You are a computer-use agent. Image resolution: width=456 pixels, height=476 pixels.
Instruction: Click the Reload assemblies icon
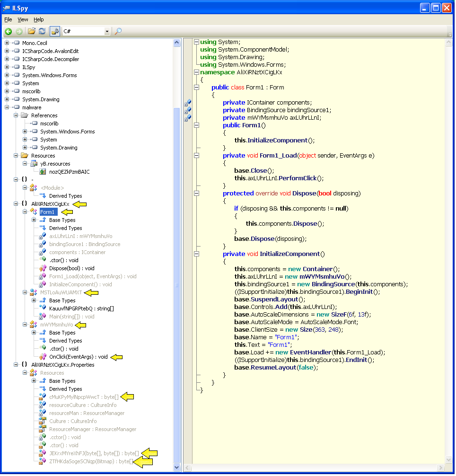pyautogui.click(x=42, y=31)
